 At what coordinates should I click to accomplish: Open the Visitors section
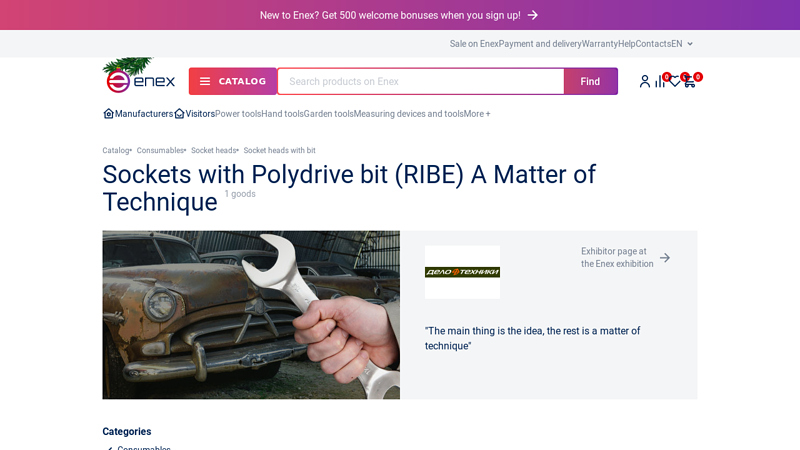click(200, 114)
